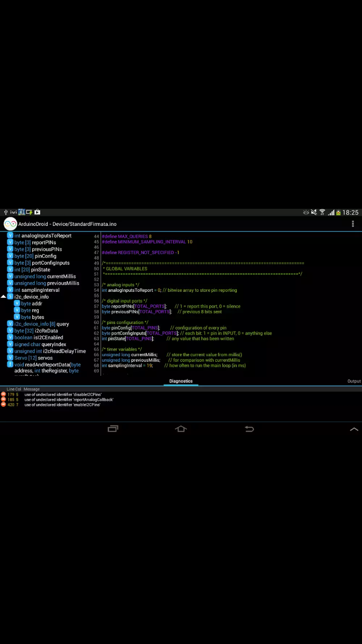Click variable icon beside pinState
Image resolution: width=362 pixels, height=644 pixels.
[10, 270]
